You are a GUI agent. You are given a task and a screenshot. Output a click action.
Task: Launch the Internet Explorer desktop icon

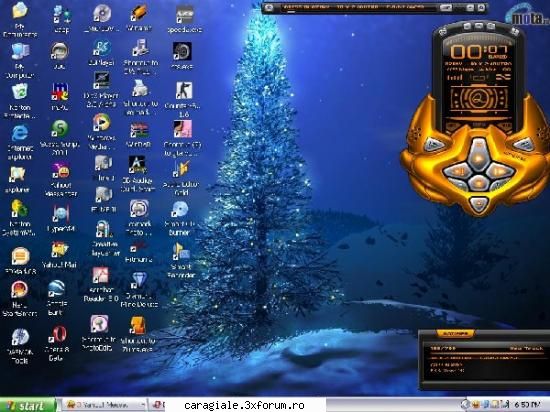pos(20,134)
